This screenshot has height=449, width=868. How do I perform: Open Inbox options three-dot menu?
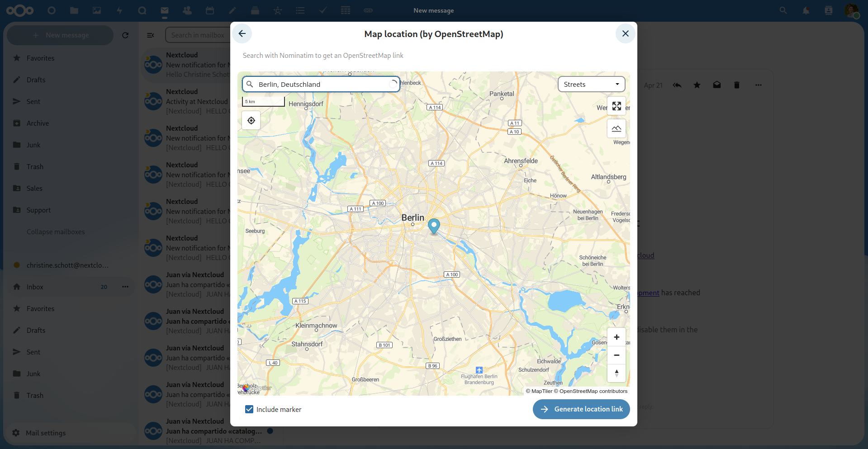[125, 287]
